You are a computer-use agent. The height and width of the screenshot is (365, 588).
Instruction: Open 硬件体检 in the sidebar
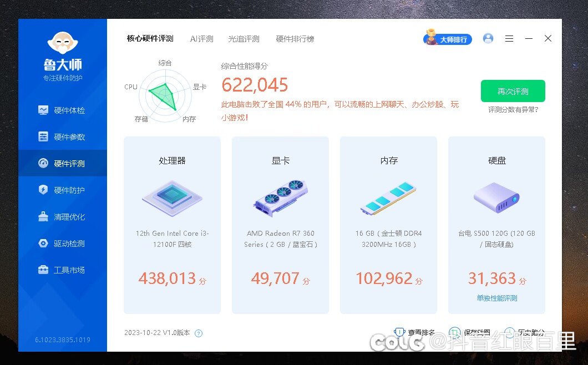coord(62,110)
